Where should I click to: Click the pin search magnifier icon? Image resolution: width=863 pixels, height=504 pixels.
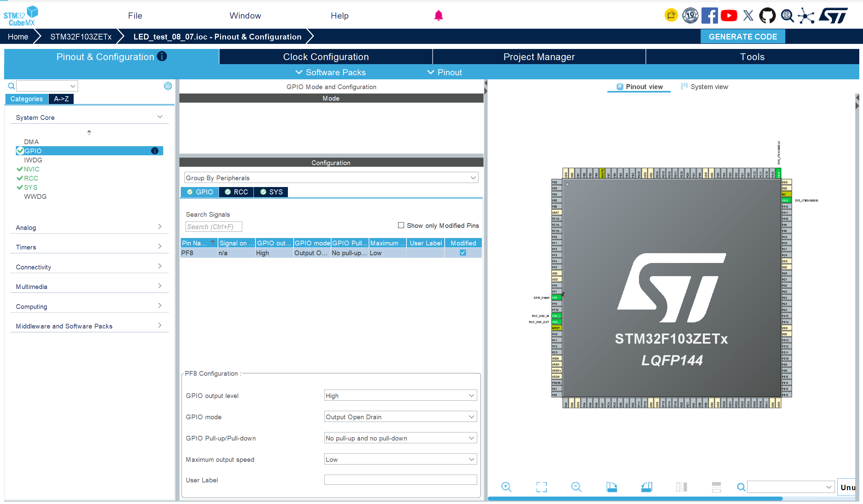[x=741, y=487]
